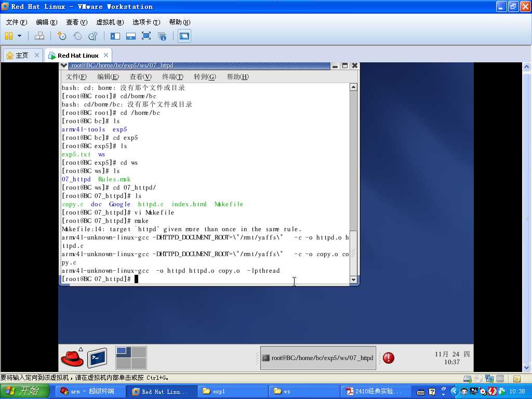Open terminal 转到(G) menu
The image size is (532, 399).
[205, 77]
